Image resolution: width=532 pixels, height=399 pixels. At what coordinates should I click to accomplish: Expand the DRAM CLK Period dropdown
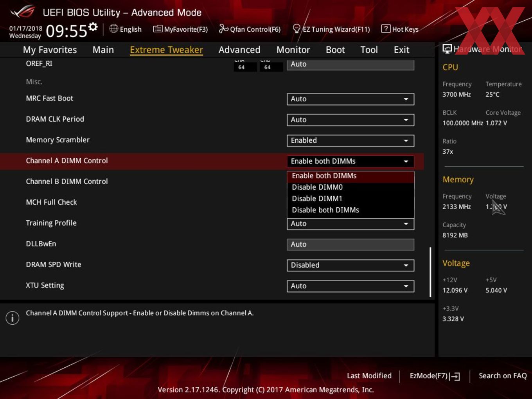pos(350,120)
